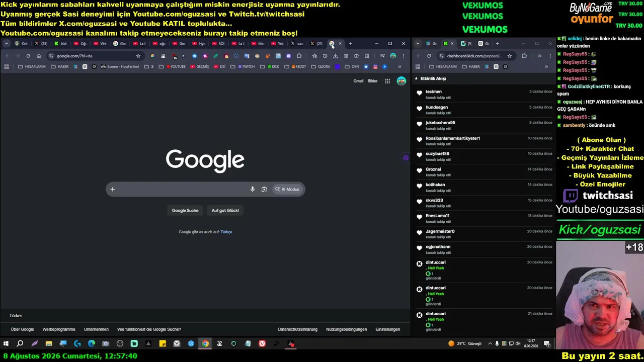
Task: Open a new tab in the left browser
Action: (351, 44)
